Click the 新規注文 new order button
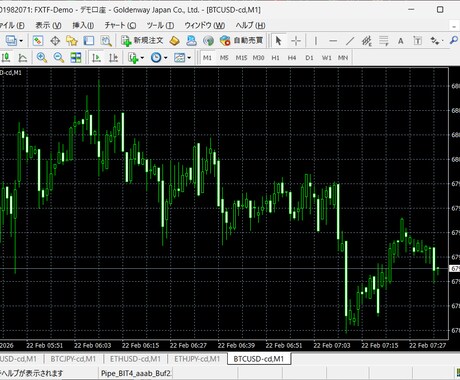460x380 pixels. [x=142, y=41]
